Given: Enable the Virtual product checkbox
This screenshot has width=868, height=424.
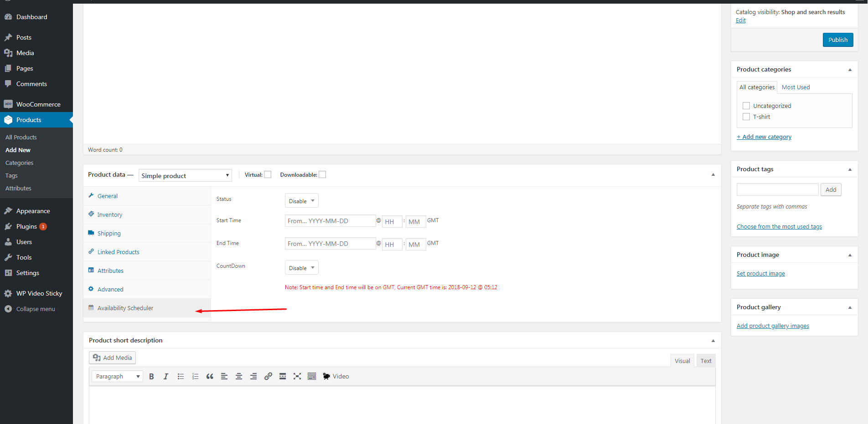Looking at the screenshot, I should [x=268, y=174].
